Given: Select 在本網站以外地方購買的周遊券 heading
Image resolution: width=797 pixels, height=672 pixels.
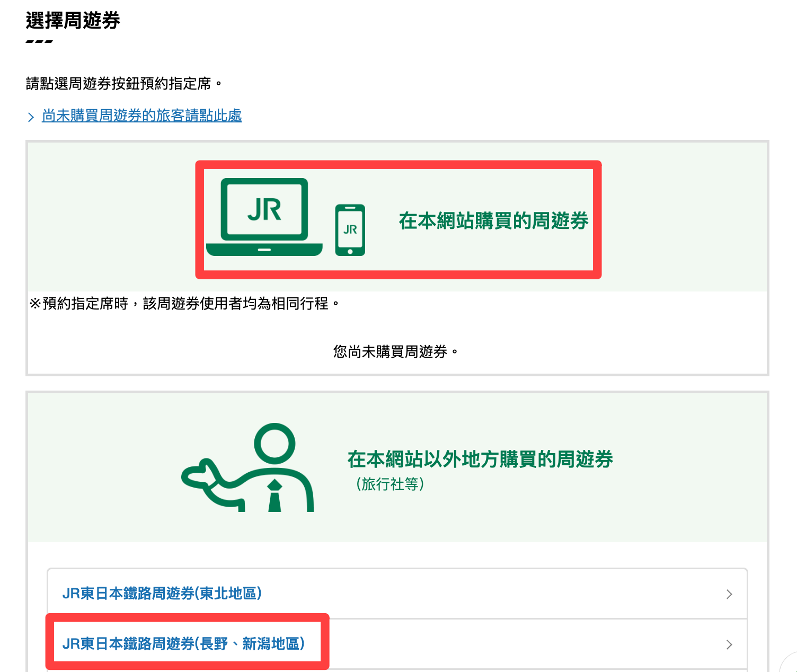Looking at the screenshot, I should point(480,459).
